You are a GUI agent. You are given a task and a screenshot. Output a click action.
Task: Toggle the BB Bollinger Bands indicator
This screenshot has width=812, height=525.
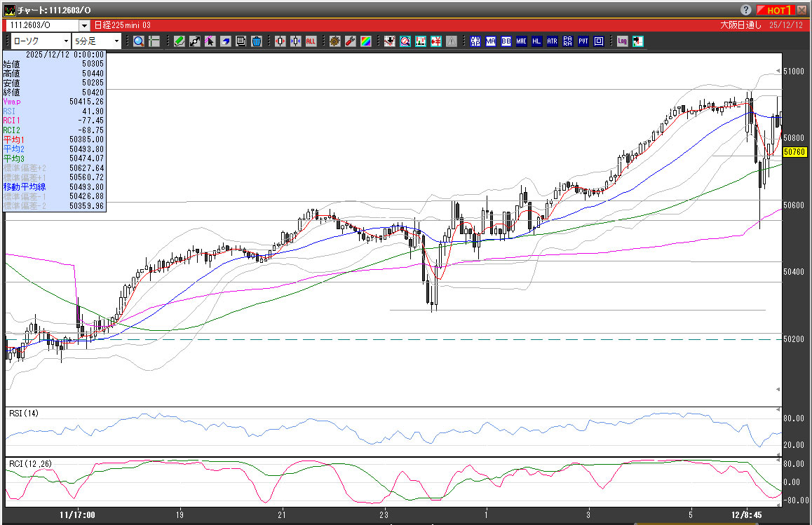pos(506,41)
